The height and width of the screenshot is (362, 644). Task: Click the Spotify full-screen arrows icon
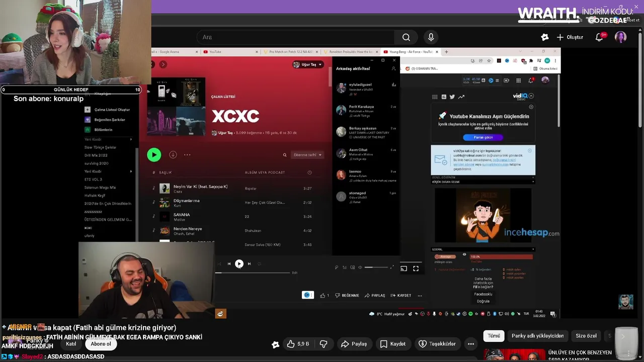pyautogui.click(x=392, y=267)
